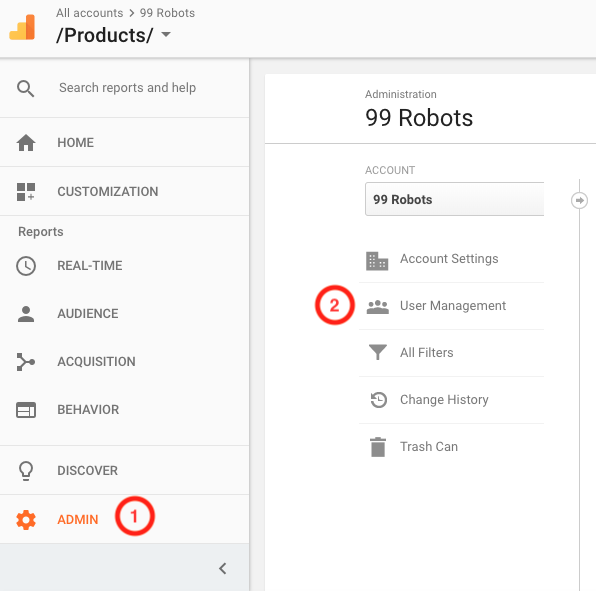Viewport: 596px width, 591px height.
Task: Click the Acquisition branching arrows icon
Action: [26, 361]
